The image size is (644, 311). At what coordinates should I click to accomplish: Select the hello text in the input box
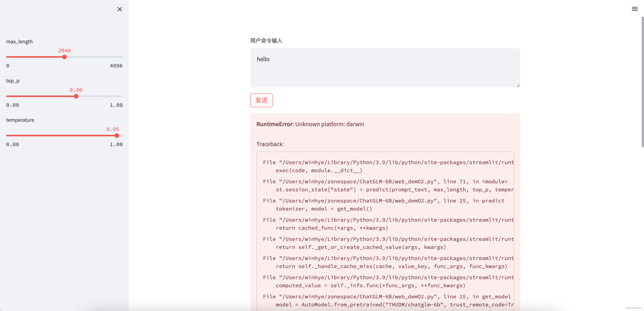pyautogui.click(x=263, y=59)
